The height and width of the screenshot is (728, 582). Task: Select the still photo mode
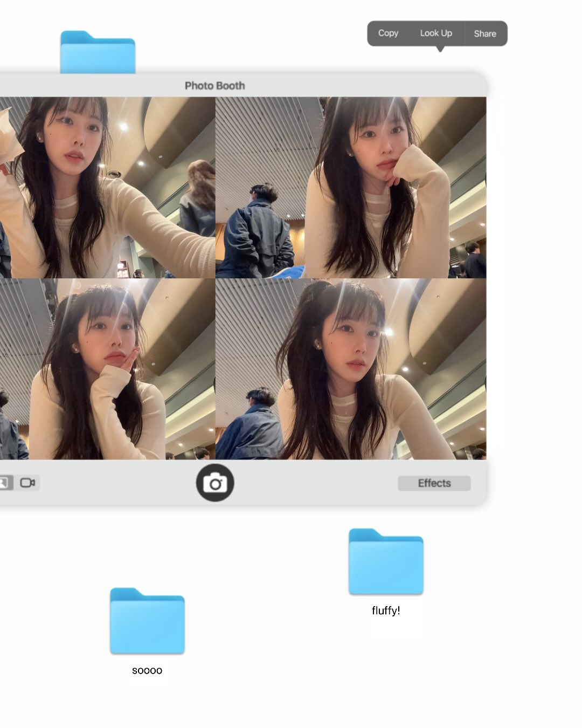tap(5, 483)
